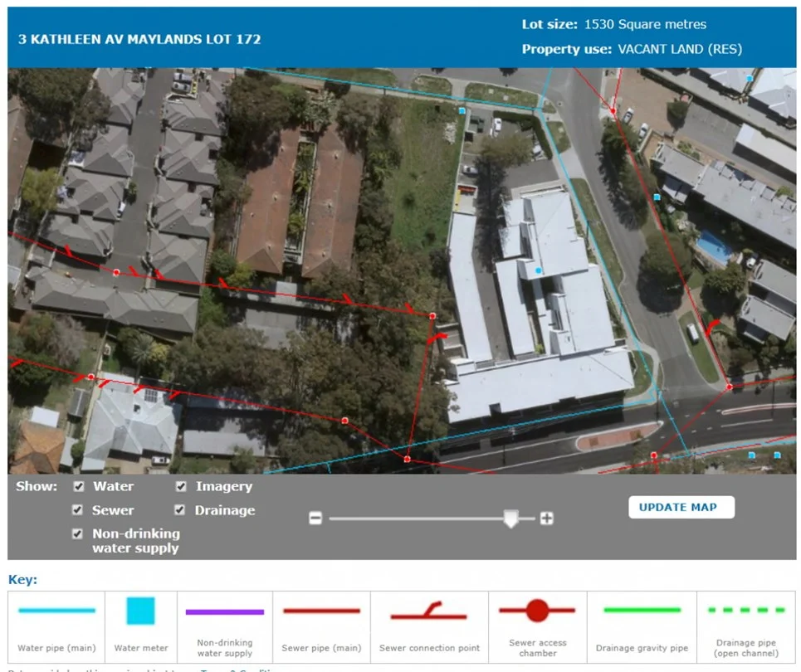Click the 3 Kathleen Av Maylands Lot 172 title

click(x=139, y=39)
